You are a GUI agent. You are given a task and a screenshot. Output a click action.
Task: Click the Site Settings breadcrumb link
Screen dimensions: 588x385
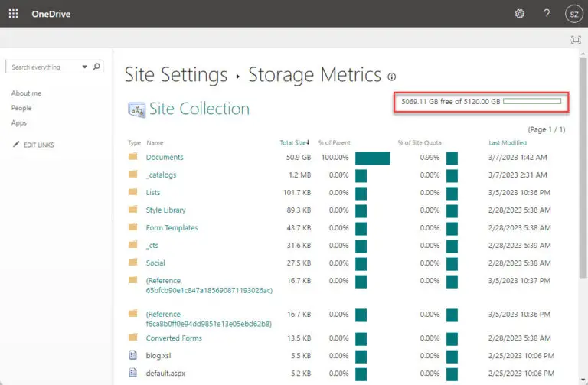(176, 75)
